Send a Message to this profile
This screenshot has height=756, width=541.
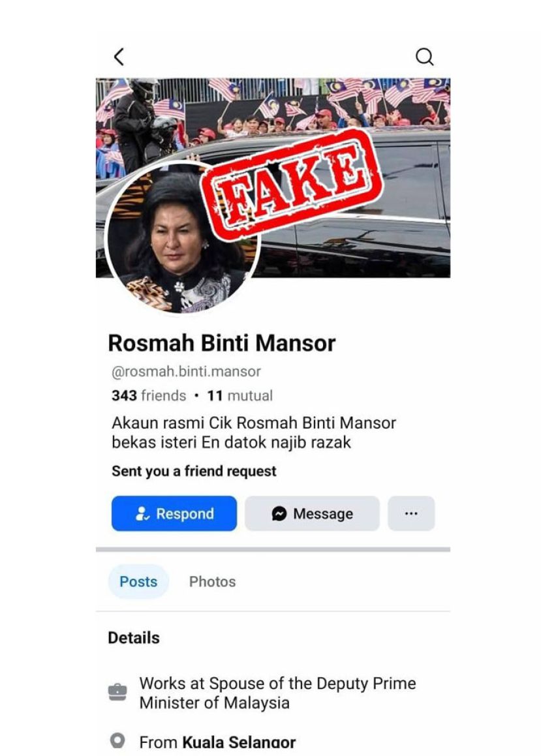point(312,513)
